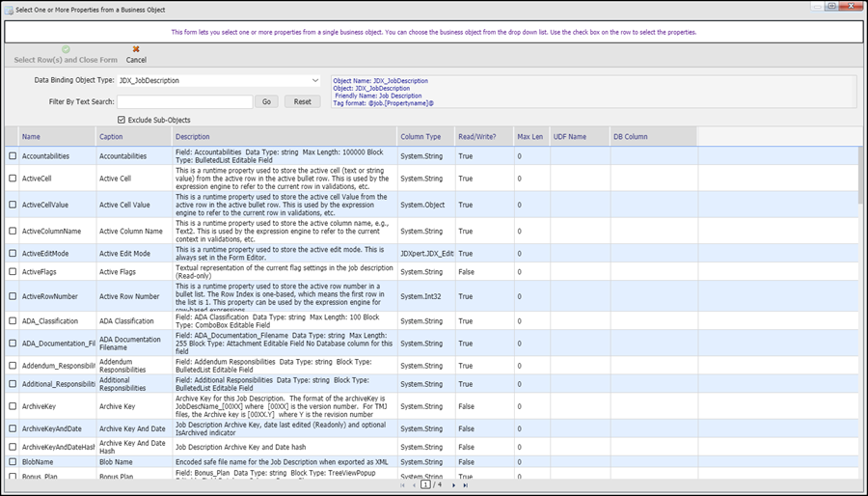868x496 pixels.
Task: Open the Data Binding Object Type dropdown
Action: (315, 81)
